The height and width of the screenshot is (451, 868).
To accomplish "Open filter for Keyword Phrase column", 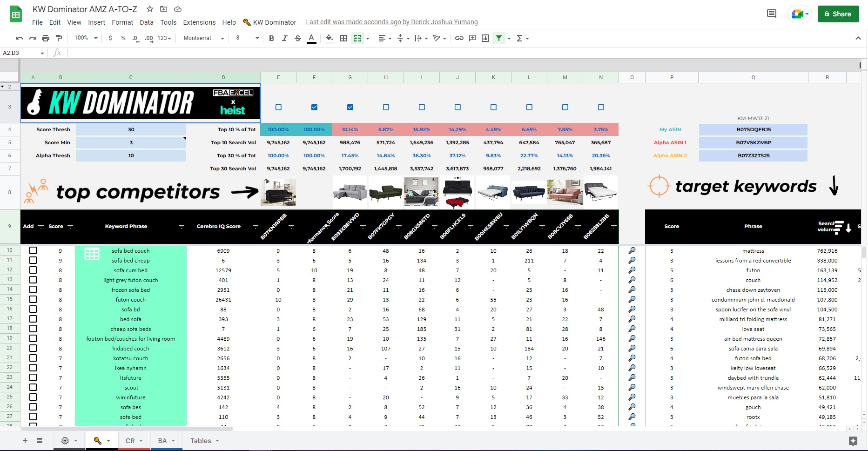I will [182, 227].
